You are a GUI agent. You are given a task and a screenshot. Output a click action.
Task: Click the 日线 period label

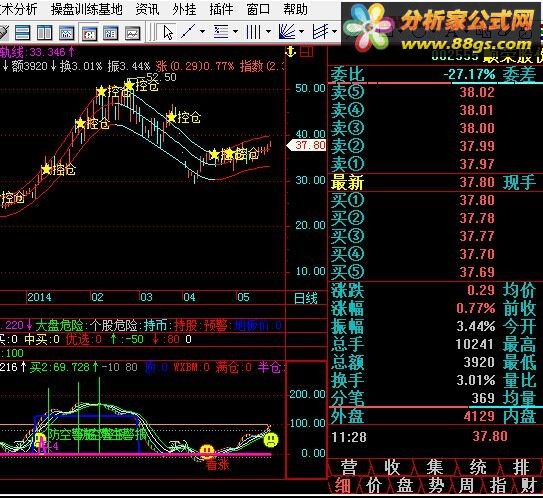click(306, 298)
